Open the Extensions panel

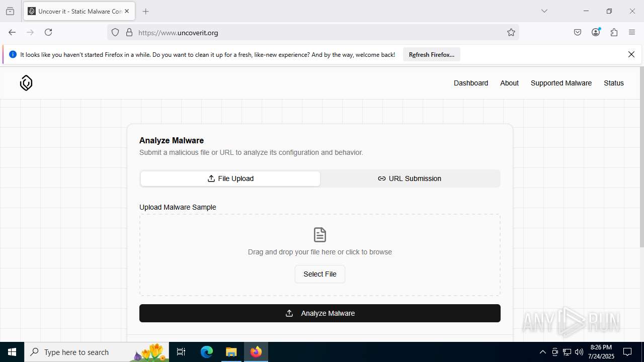[x=614, y=32]
